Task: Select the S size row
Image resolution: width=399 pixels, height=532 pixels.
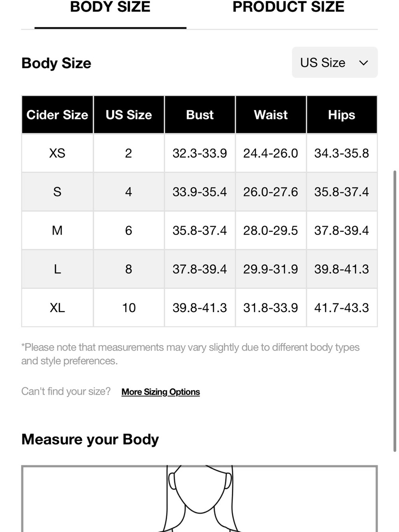Action: 199,192
